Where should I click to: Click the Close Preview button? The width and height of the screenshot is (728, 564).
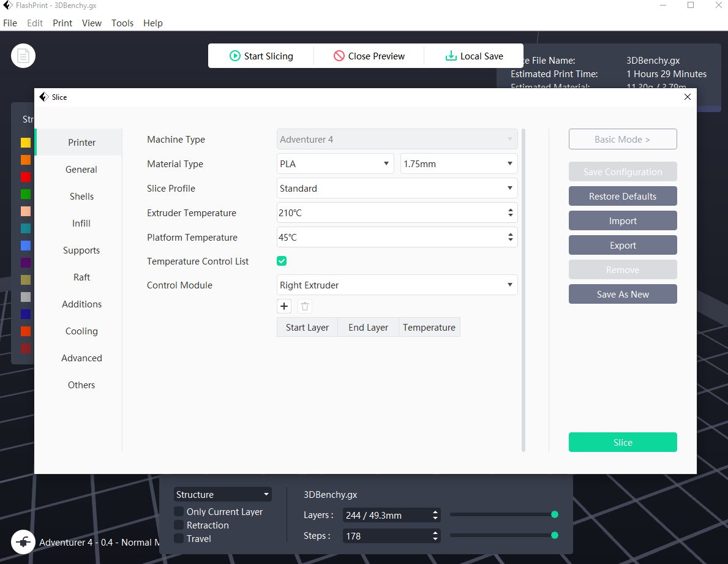369,56
